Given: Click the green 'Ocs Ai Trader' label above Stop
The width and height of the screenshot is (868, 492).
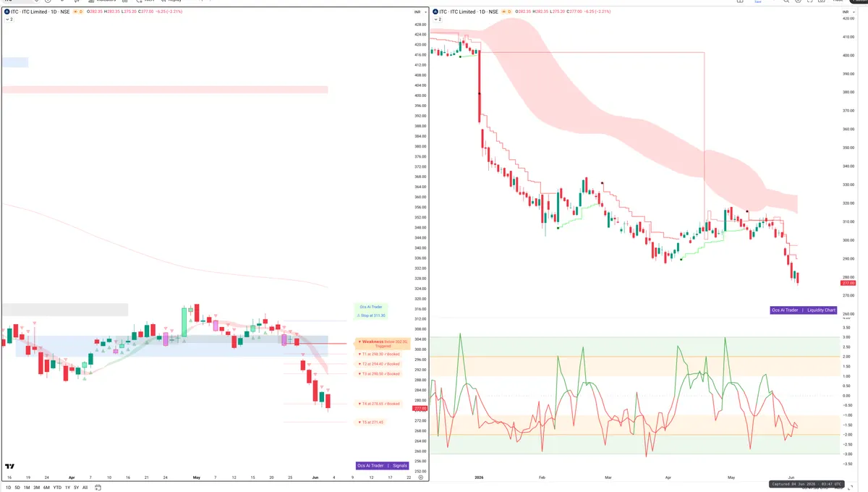Looking at the screenshot, I should tap(371, 307).
